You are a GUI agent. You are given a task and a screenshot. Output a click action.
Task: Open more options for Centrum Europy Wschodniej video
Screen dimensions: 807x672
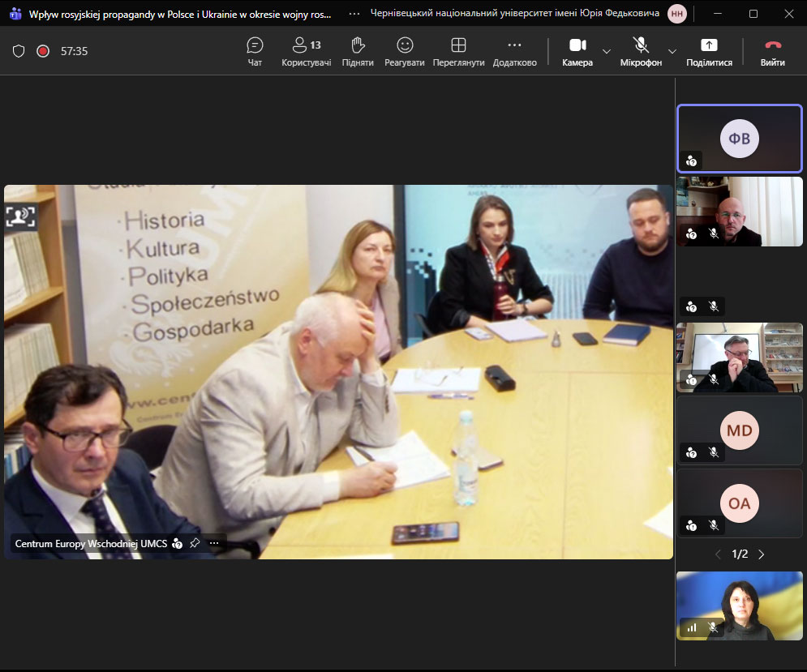pos(214,543)
